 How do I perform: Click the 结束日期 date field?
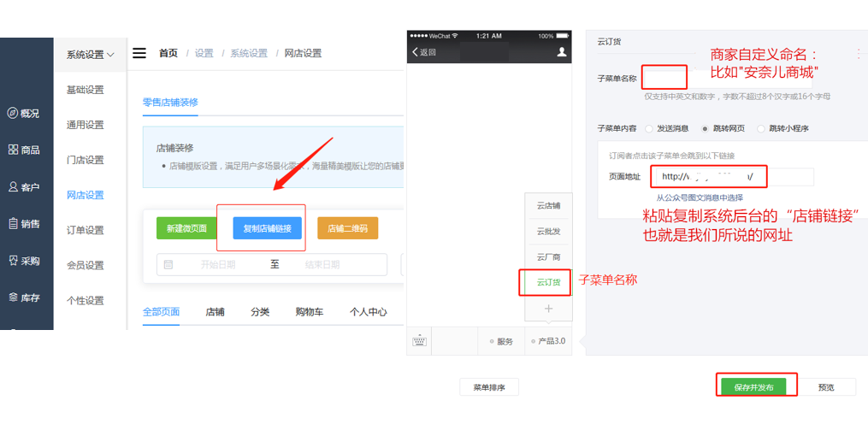(322, 264)
